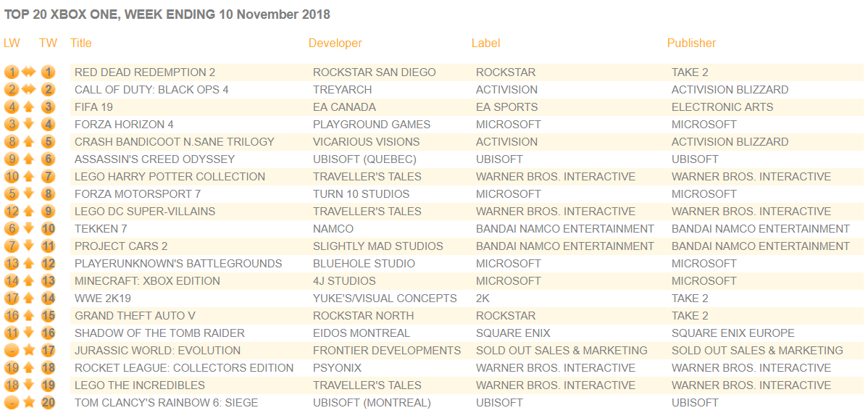Select the TOM CLANCY'S RAINBOW 6: SIEGE title
Image resolution: width=868 pixels, height=413 pixels.
click(167, 402)
